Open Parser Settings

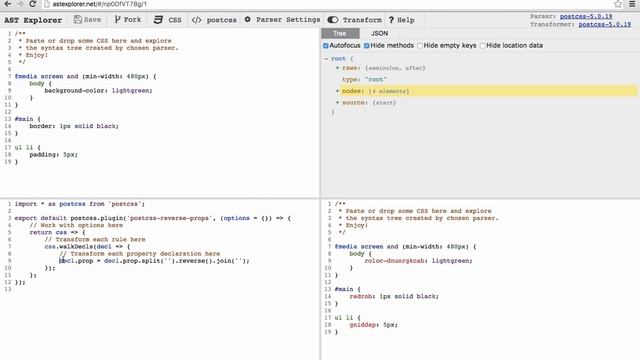282,20
